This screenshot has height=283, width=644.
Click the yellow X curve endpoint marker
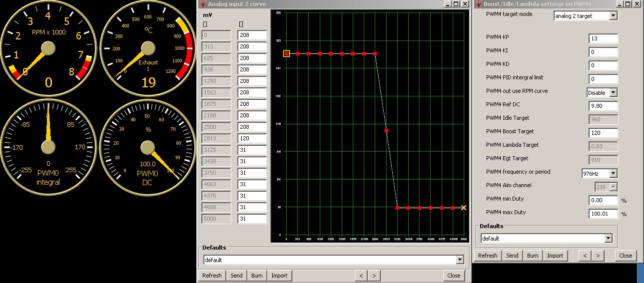coord(464,208)
